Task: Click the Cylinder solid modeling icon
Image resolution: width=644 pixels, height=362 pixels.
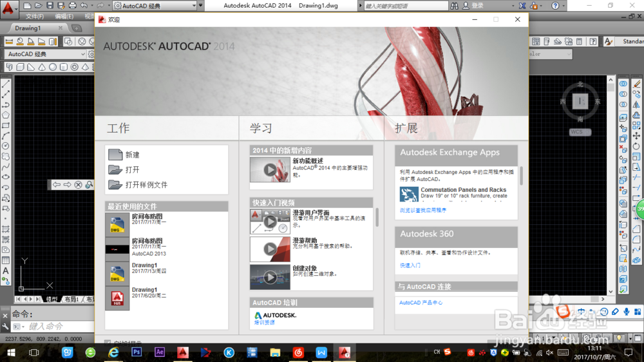Action: 64,67
